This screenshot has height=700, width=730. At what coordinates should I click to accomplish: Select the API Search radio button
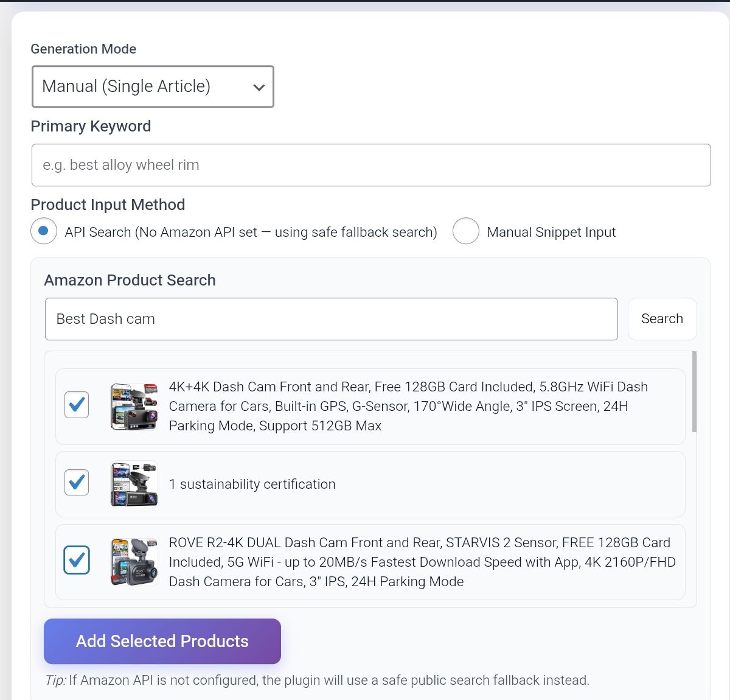[44, 231]
